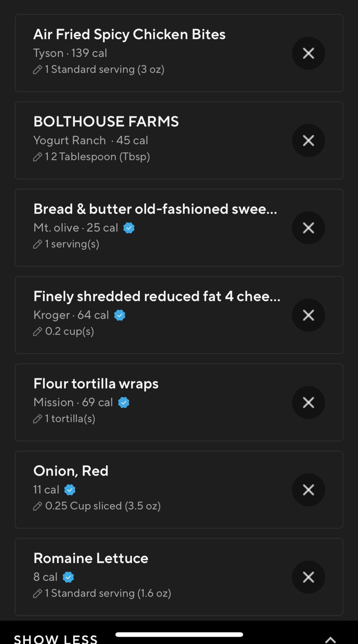Tap Kroger verified checkmark badge
This screenshot has width=358, height=644.
pyautogui.click(x=120, y=315)
